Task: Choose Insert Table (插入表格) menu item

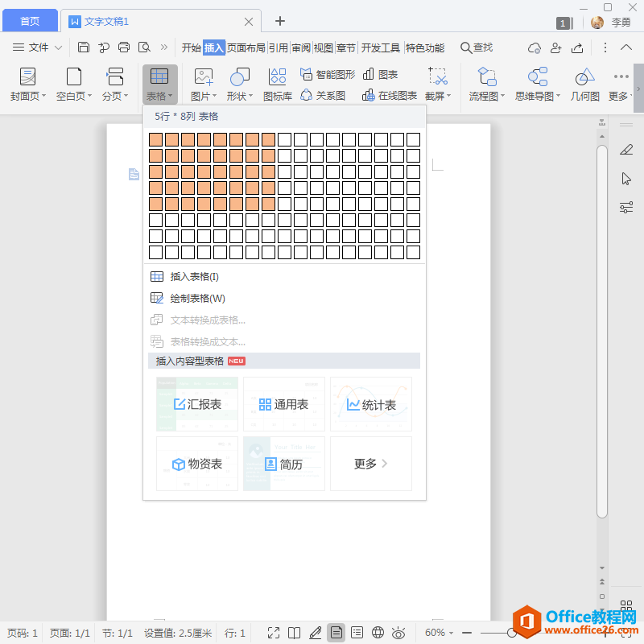Action: [284, 277]
